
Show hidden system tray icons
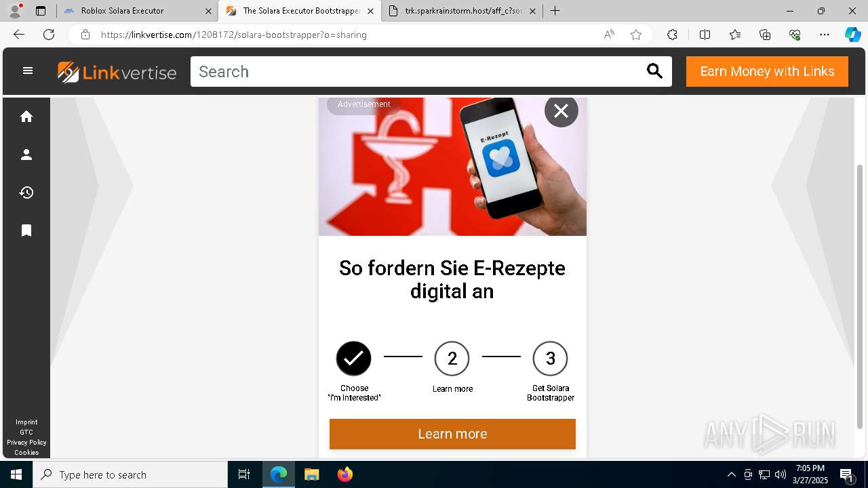click(731, 474)
